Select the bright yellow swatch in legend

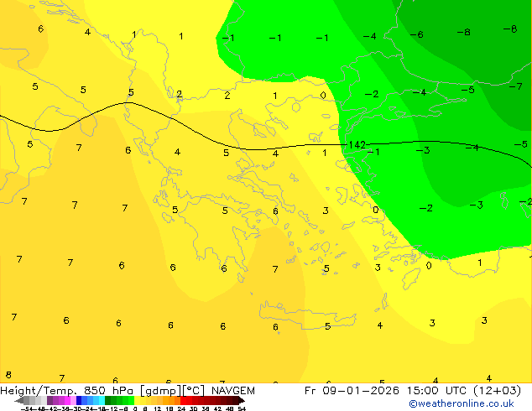138,400
